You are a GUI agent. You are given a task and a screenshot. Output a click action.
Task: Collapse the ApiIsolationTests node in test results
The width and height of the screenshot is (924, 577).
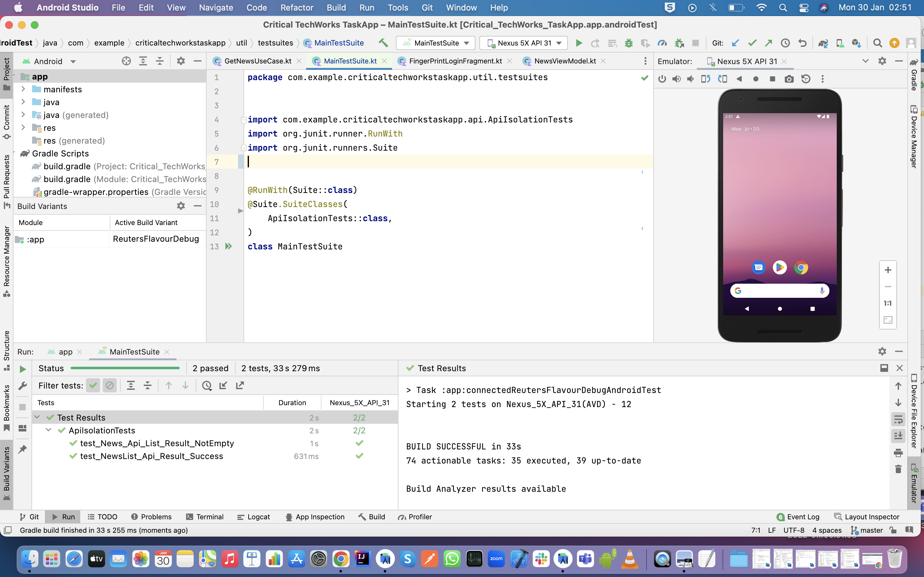point(48,430)
